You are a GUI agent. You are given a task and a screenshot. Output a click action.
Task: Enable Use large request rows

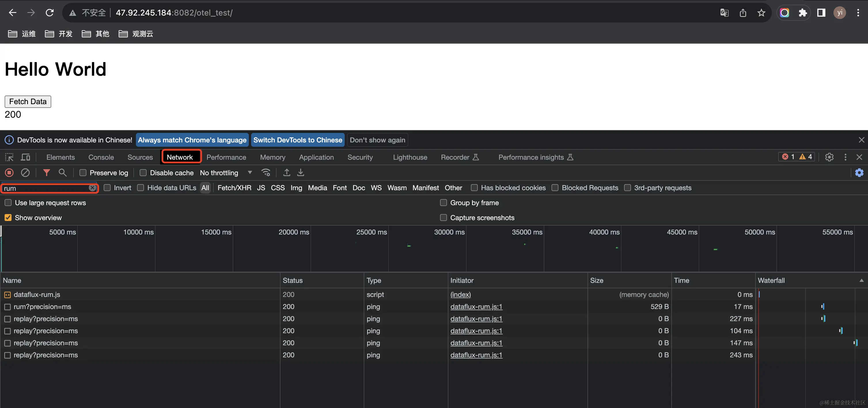coord(8,203)
